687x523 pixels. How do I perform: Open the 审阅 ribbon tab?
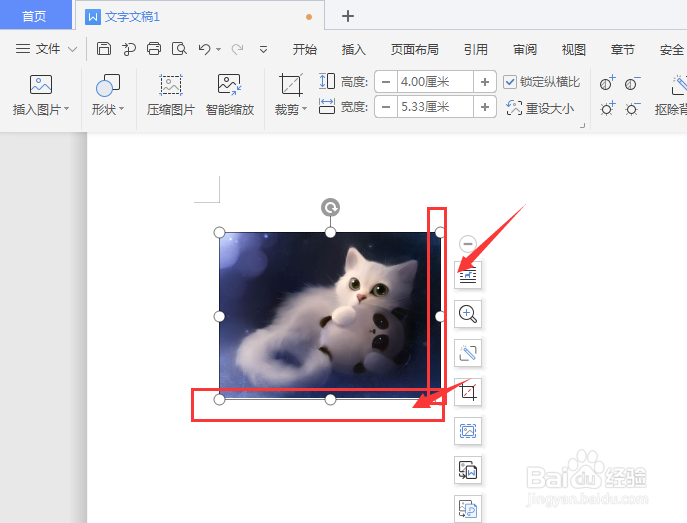(525, 49)
